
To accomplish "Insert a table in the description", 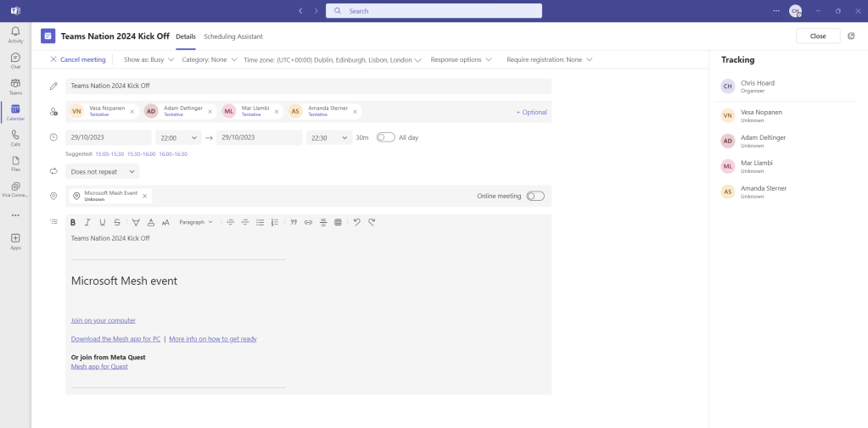I will click(338, 222).
